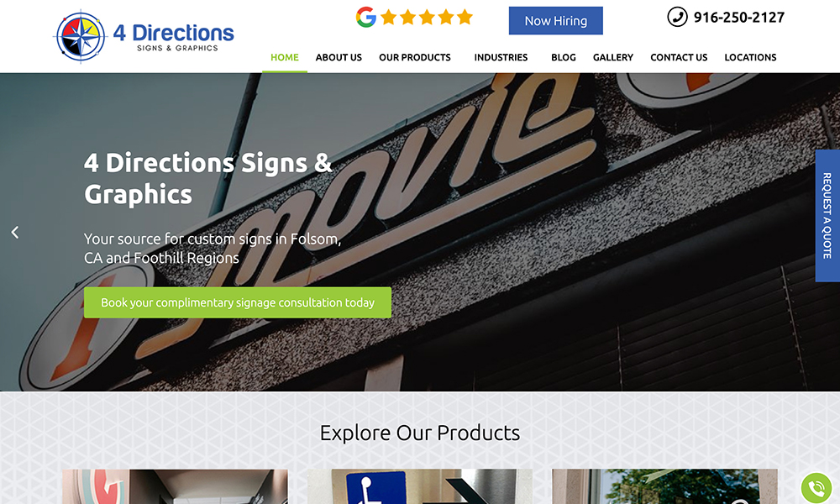Select the Home menu item

pyautogui.click(x=285, y=57)
